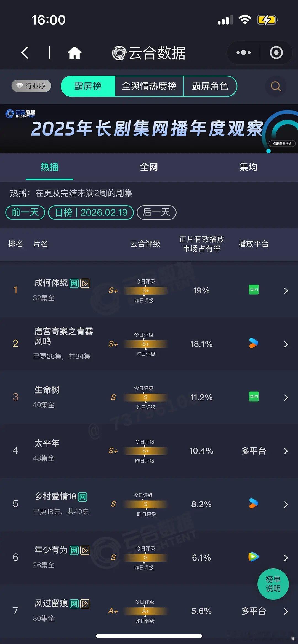This screenshot has width=298, height=644.
Task: Click the iQIYI icon beside 生命树
Action: tap(253, 397)
